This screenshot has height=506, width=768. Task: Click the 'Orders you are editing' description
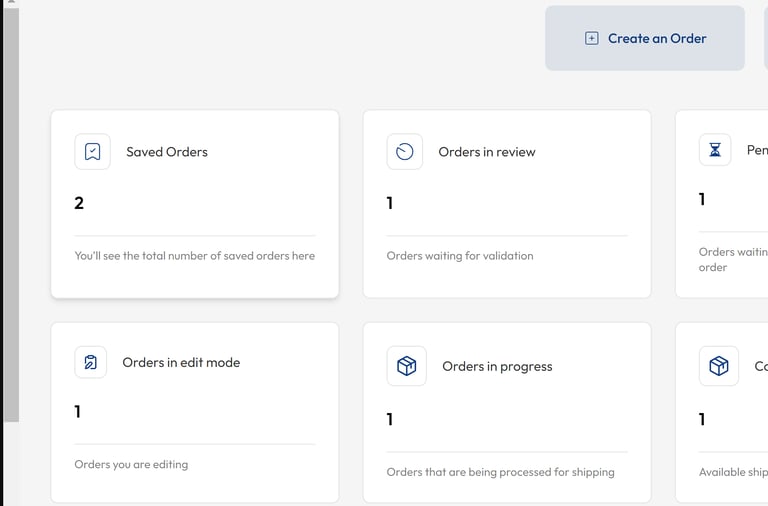click(x=131, y=464)
